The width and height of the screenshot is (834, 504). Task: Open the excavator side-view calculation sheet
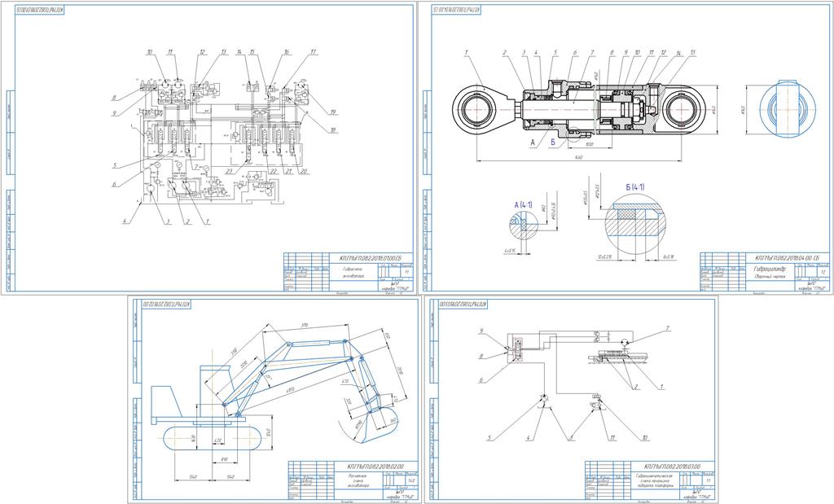(x=274, y=400)
